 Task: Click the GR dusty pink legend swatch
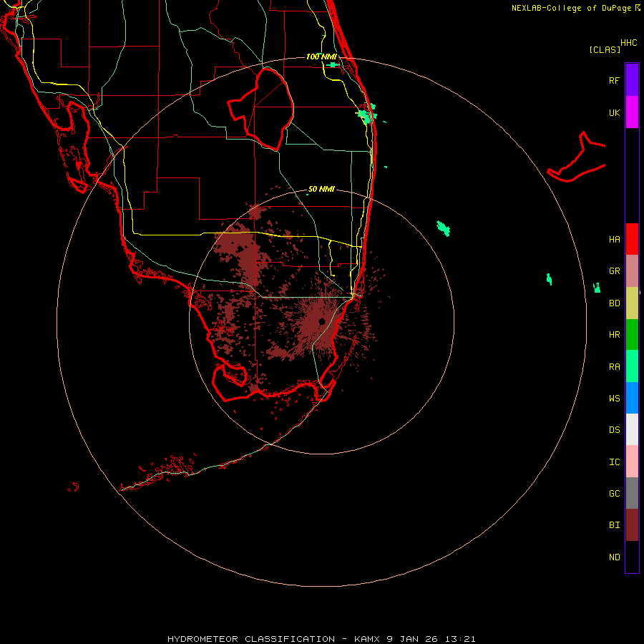click(x=632, y=271)
